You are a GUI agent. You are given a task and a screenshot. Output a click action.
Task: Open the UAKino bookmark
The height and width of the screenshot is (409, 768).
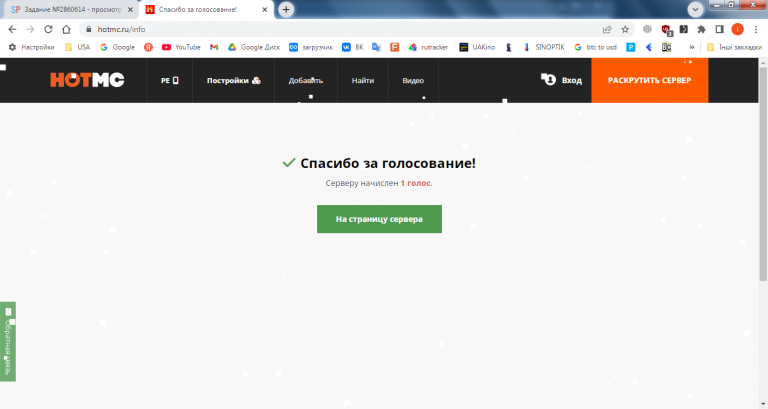pos(477,47)
